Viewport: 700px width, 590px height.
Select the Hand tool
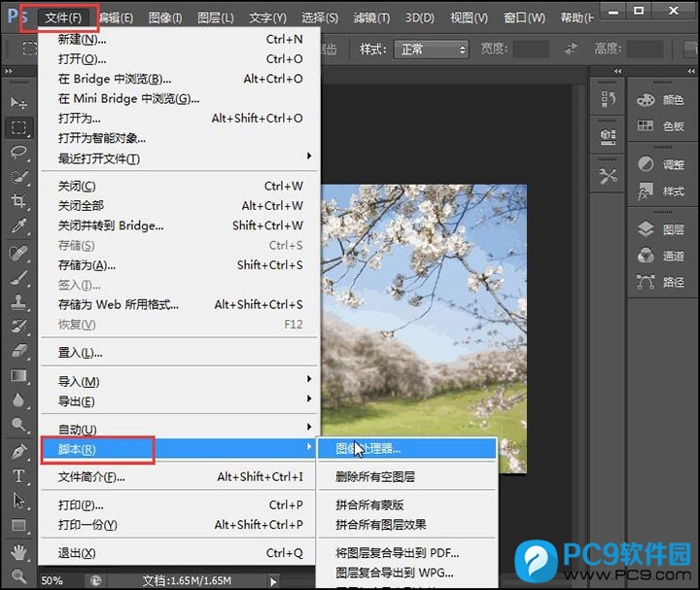click(18, 552)
